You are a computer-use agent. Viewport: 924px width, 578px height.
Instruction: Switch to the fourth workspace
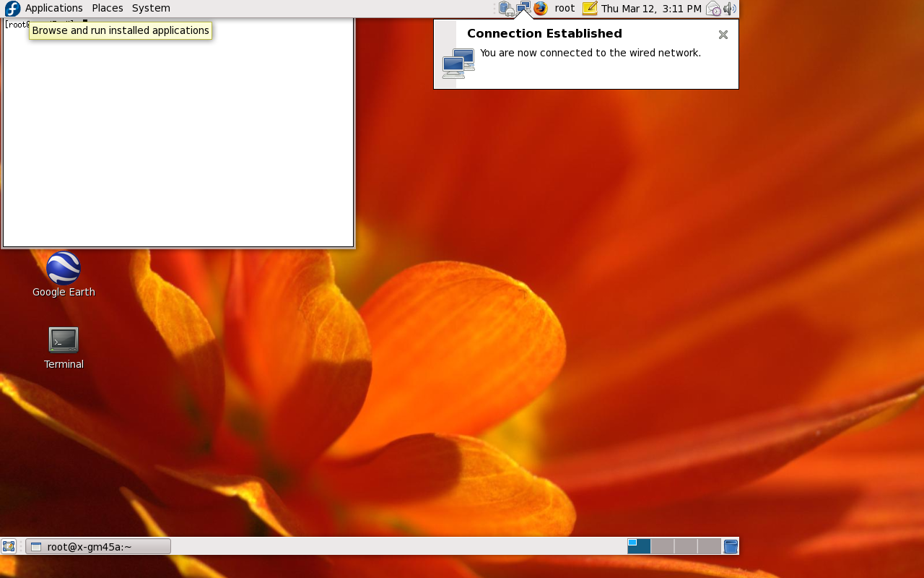click(x=709, y=546)
